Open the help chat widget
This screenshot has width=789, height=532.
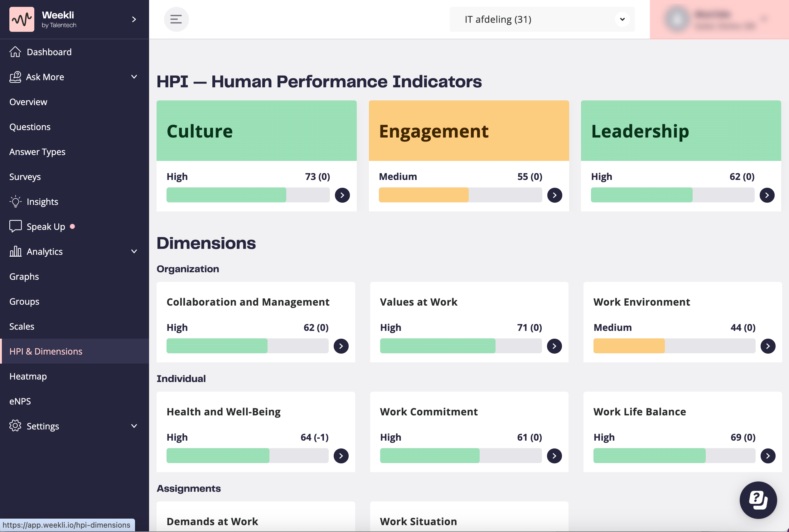coord(758,500)
